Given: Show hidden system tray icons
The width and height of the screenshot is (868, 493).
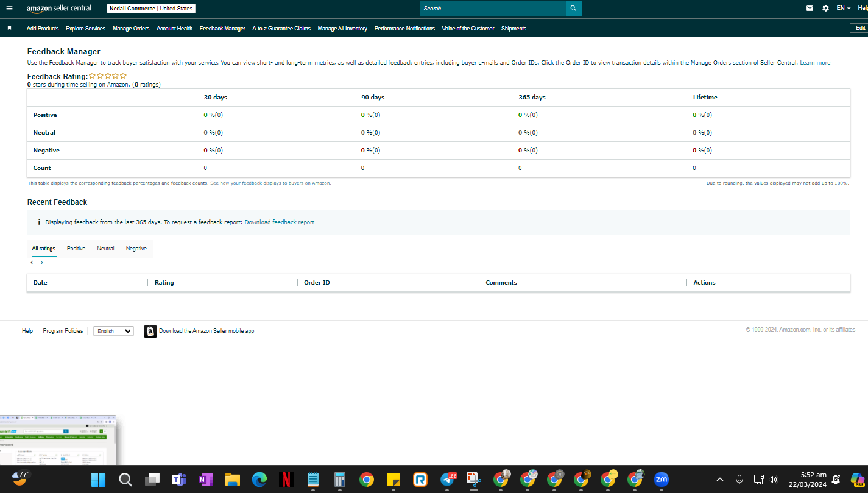Looking at the screenshot, I should pos(719,480).
